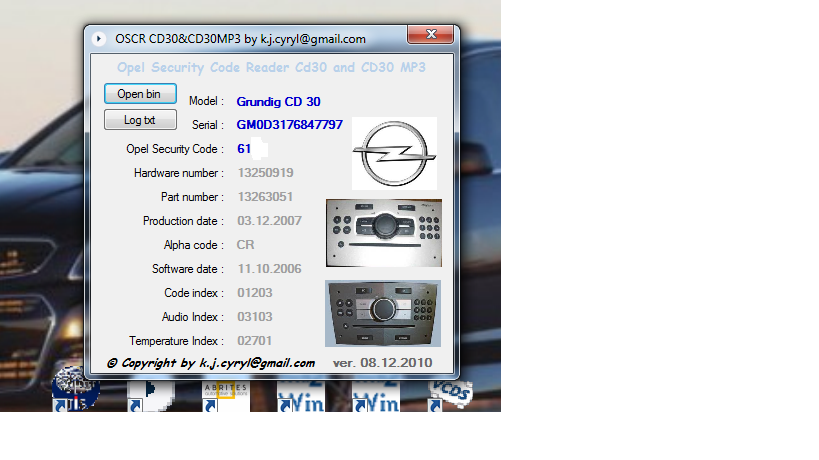This screenshot has height=460, width=819.
Task: Select software date 11.10.2006
Action: click(x=270, y=269)
